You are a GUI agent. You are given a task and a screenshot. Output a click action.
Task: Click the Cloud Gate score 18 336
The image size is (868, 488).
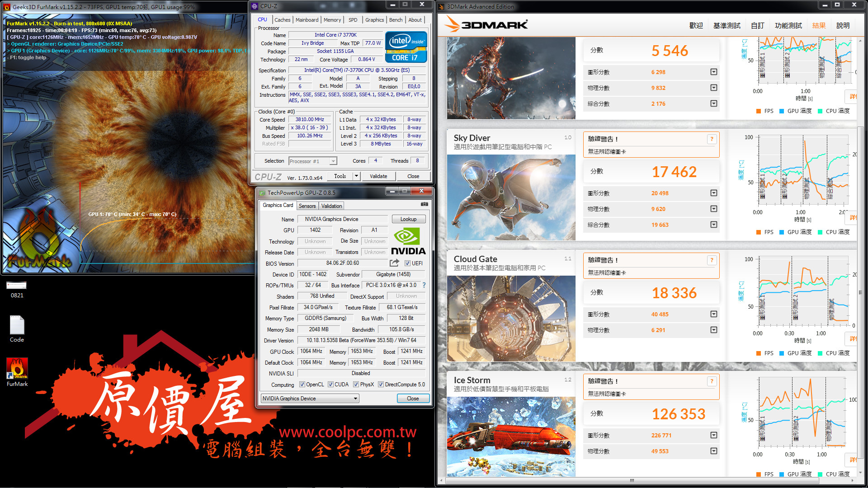pyautogui.click(x=674, y=293)
